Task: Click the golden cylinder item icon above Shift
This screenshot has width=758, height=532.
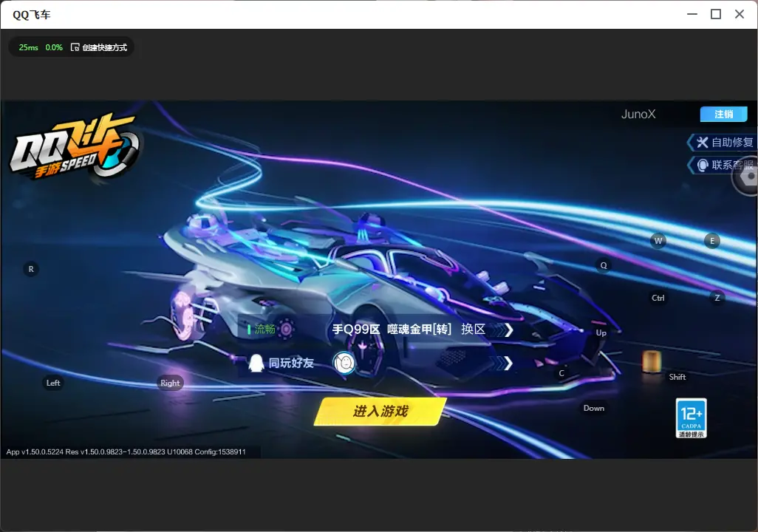Action: pos(652,361)
